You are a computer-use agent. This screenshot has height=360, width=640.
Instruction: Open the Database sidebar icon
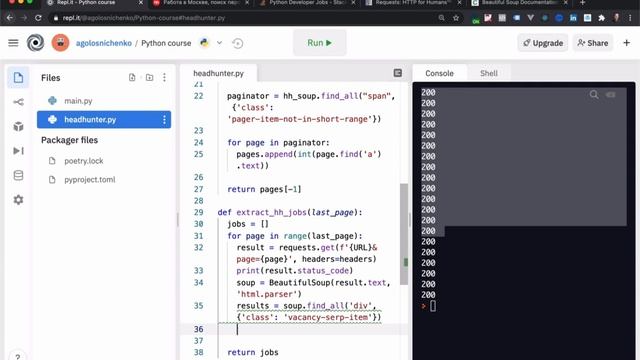pos(18,176)
